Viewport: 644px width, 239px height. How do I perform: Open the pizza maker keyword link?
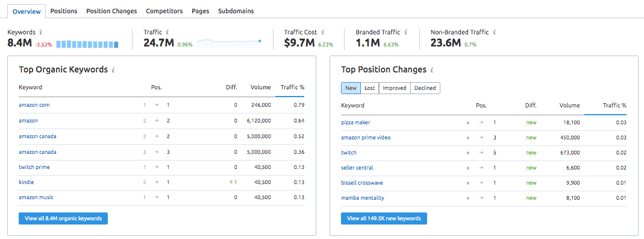click(356, 122)
